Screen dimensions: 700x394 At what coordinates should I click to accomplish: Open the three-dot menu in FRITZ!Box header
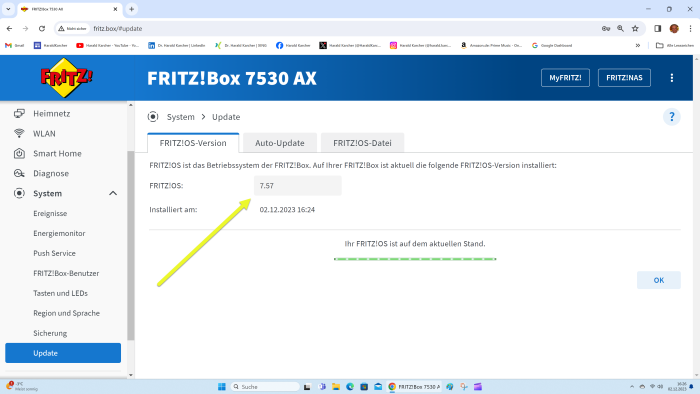tap(671, 78)
